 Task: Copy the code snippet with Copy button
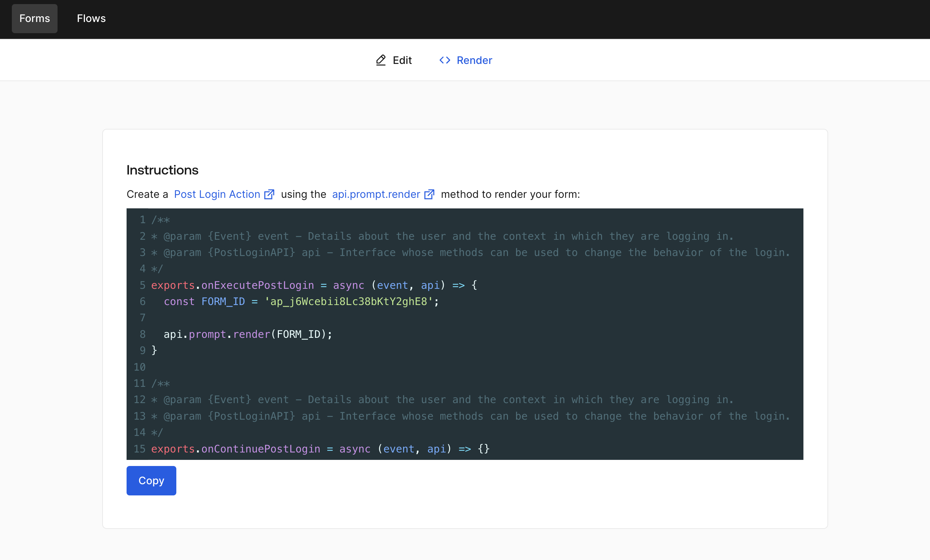151,481
